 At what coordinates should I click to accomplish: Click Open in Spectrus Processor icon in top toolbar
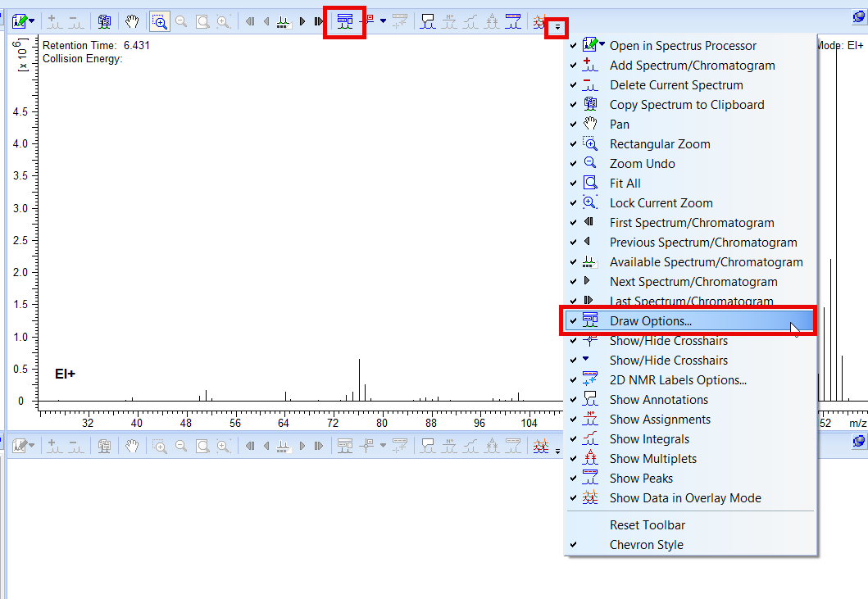pos(20,22)
